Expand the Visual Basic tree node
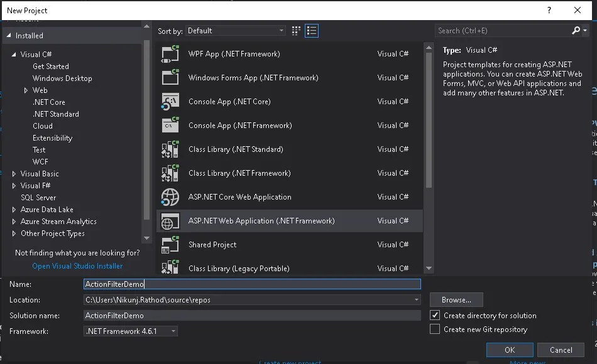 [14, 173]
